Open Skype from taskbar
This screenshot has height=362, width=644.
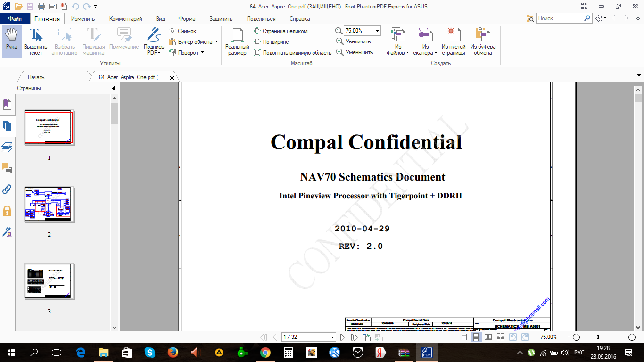[150, 352]
